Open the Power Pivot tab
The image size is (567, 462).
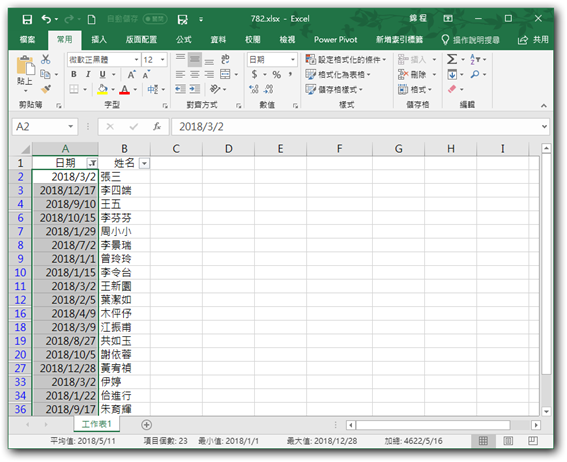pos(335,39)
